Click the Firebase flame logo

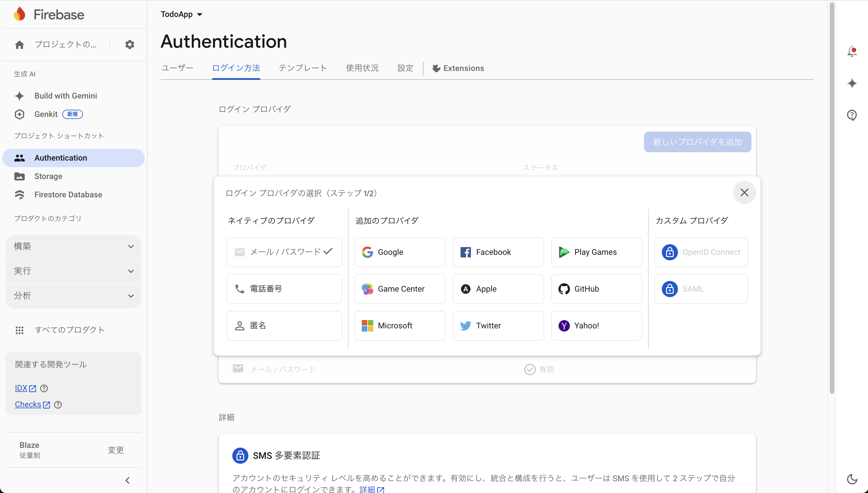(20, 14)
